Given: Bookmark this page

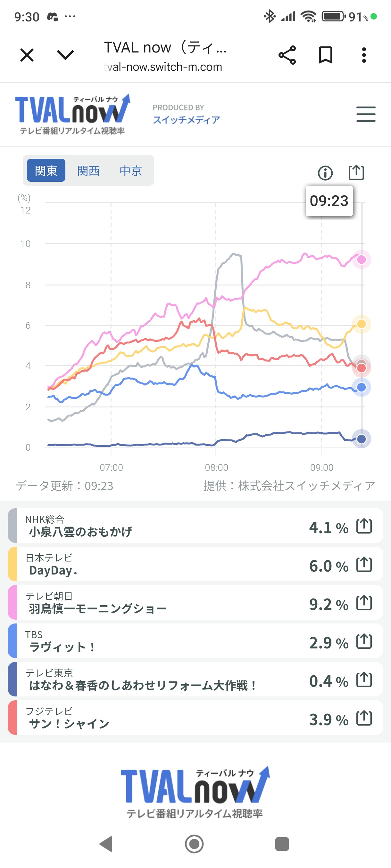Looking at the screenshot, I should tap(326, 55).
